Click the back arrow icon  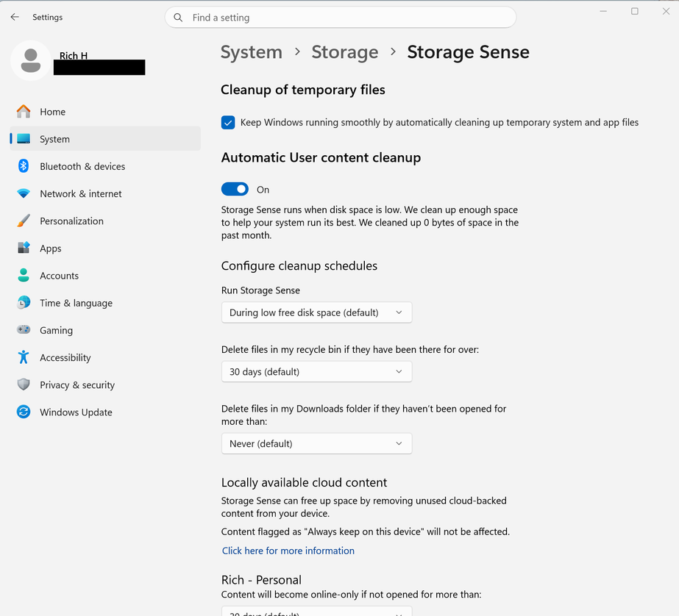coord(15,17)
